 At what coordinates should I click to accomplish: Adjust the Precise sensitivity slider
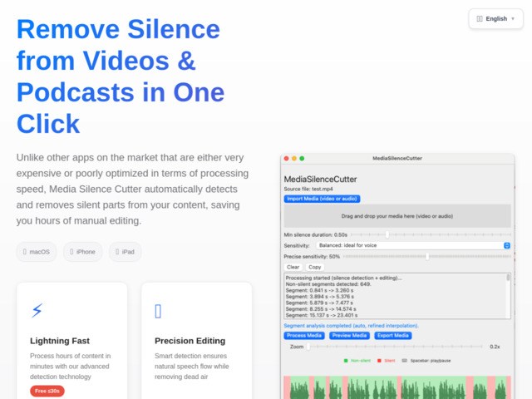click(x=427, y=257)
